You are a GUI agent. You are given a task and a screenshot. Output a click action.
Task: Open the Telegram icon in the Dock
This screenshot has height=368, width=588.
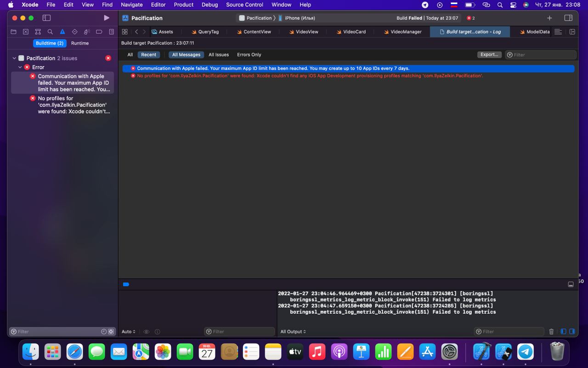[526, 352]
